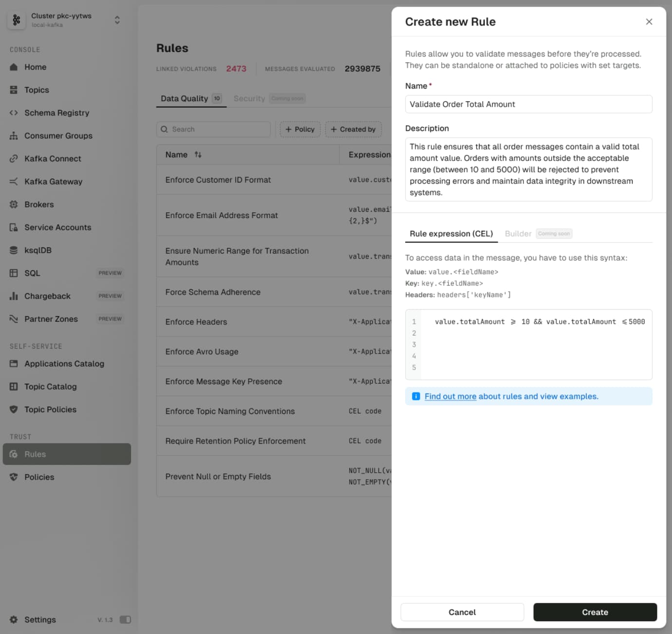Select the Rule expression (CEL) tab
The image size is (672, 634).
pos(451,234)
